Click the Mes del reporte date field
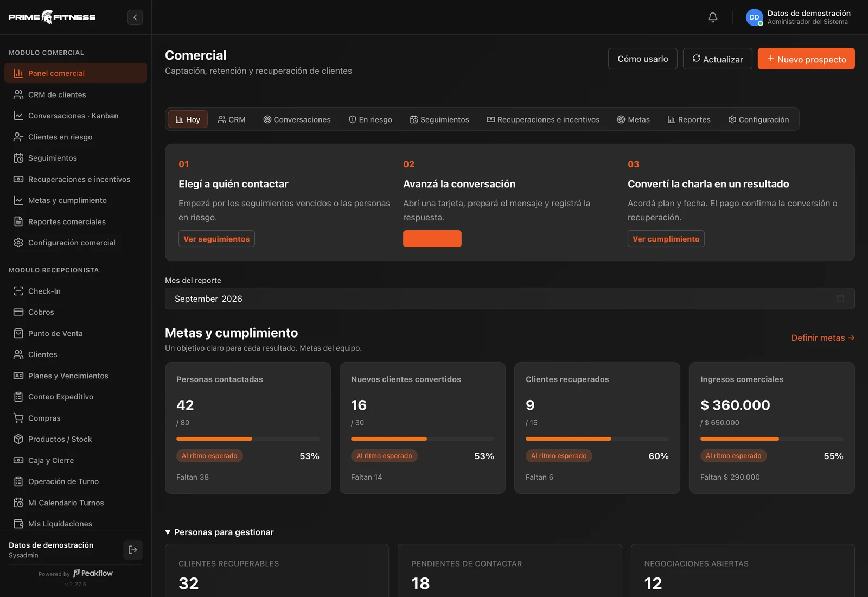The width and height of the screenshot is (868, 597). pyautogui.click(x=510, y=298)
